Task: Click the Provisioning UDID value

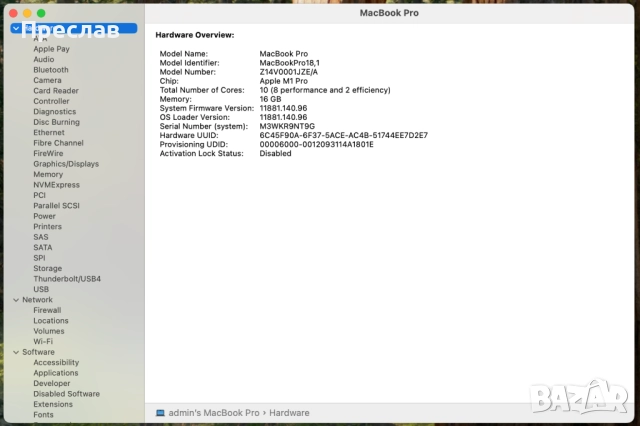Action: click(x=317, y=144)
